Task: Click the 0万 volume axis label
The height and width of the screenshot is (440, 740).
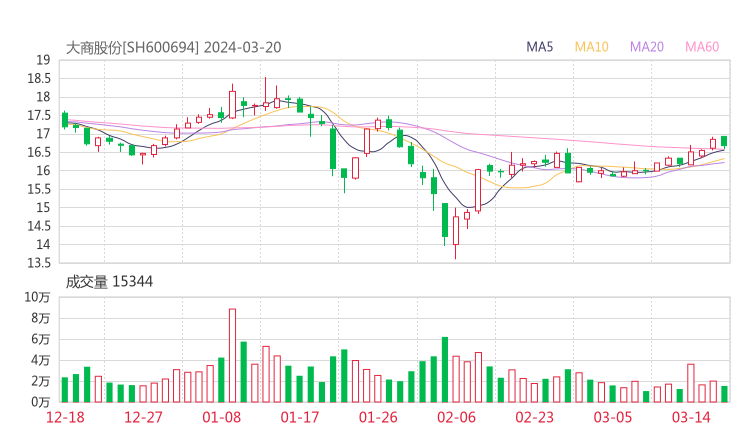Action: click(41, 402)
